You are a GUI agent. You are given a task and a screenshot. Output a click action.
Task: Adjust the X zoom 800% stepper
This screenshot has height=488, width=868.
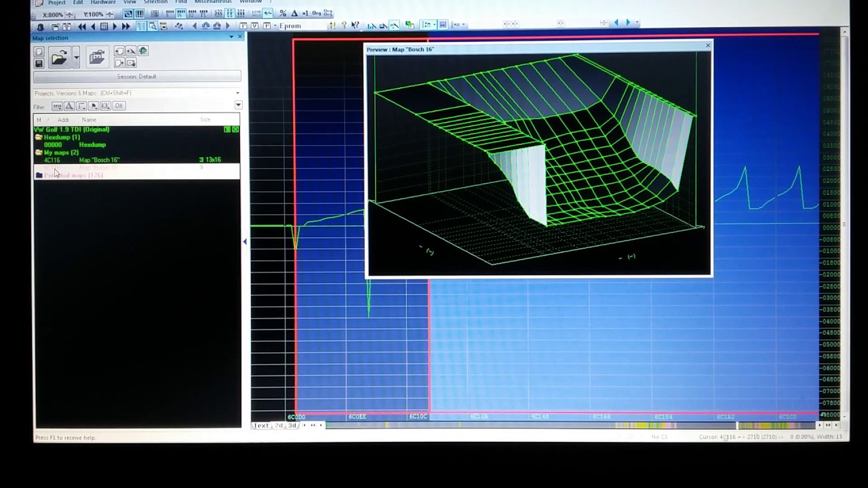(x=69, y=14)
